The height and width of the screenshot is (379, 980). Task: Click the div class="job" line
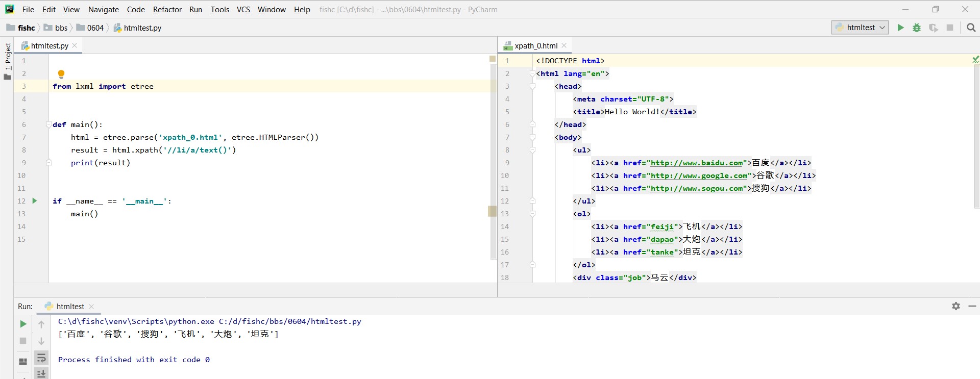point(634,277)
